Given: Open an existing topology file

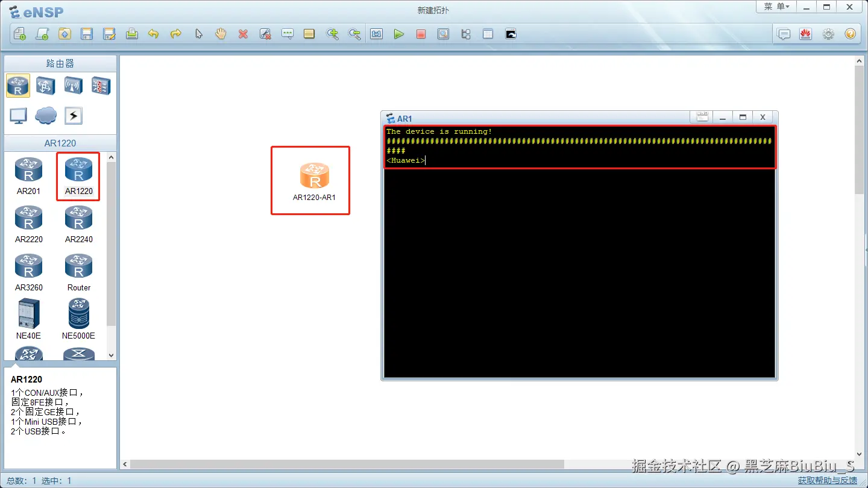Looking at the screenshot, I should (x=64, y=34).
